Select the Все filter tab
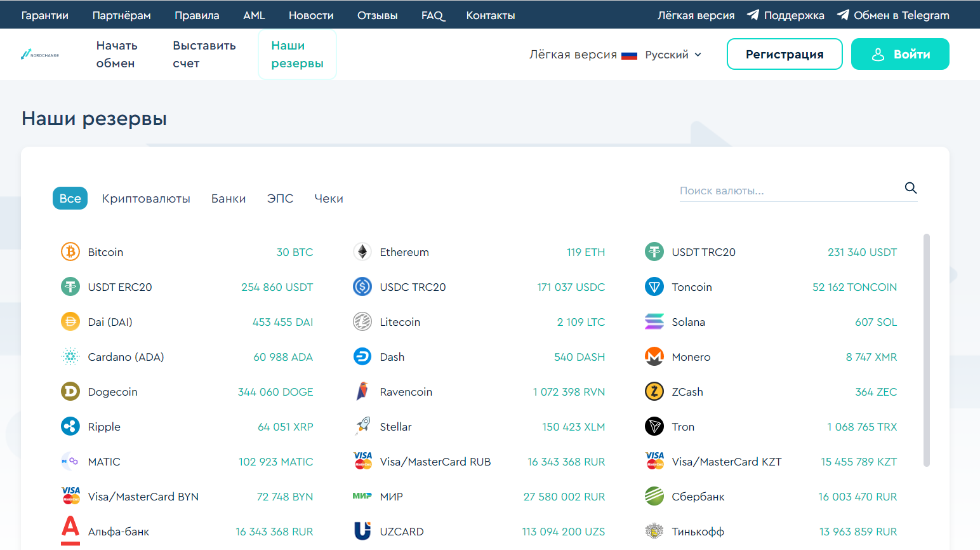Image resolution: width=980 pixels, height=550 pixels. tap(70, 198)
